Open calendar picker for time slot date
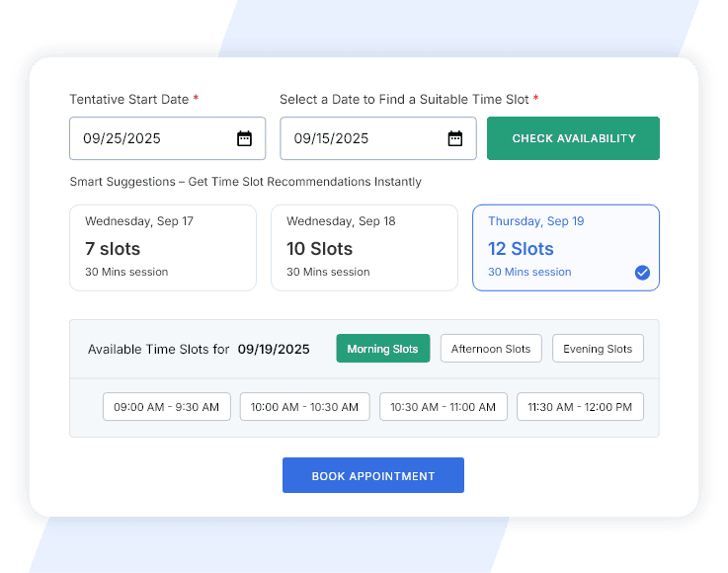728x573 pixels. (x=454, y=138)
